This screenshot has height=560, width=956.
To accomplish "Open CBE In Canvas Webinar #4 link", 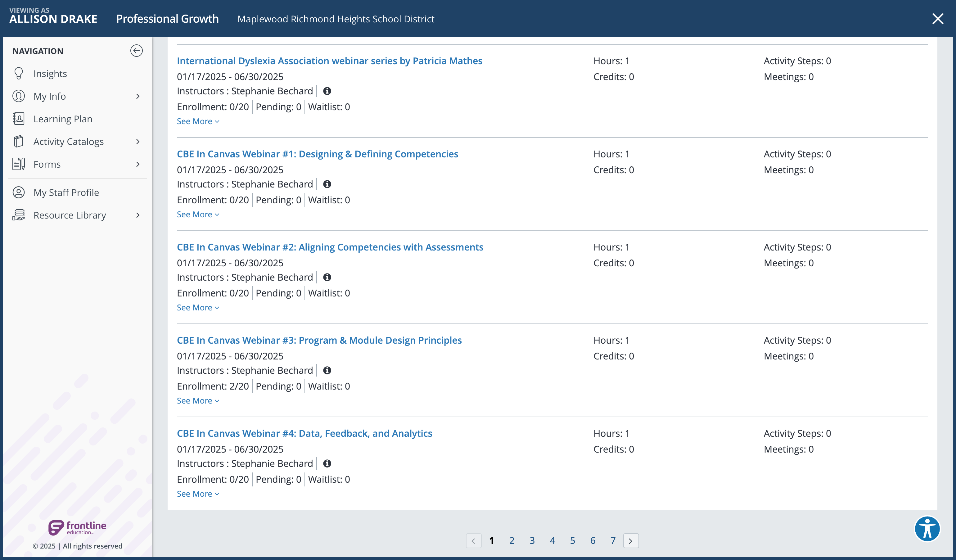I will (304, 433).
